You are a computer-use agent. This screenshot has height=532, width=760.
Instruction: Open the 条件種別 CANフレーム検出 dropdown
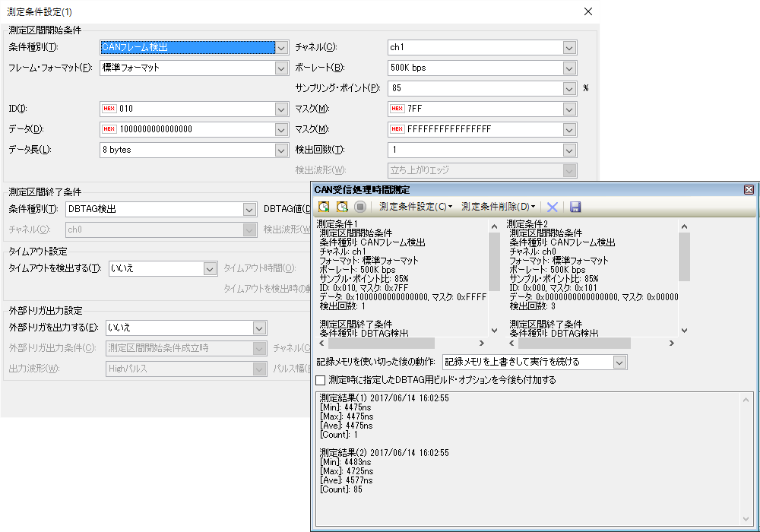pyautogui.click(x=281, y=47)
